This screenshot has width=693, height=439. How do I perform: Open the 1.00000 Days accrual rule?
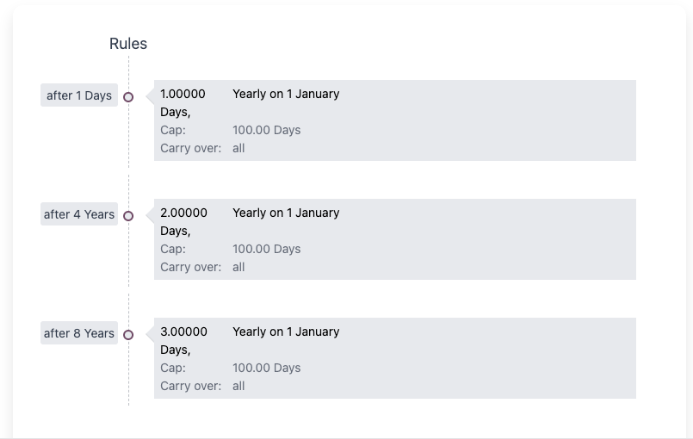tap(184, 102)
